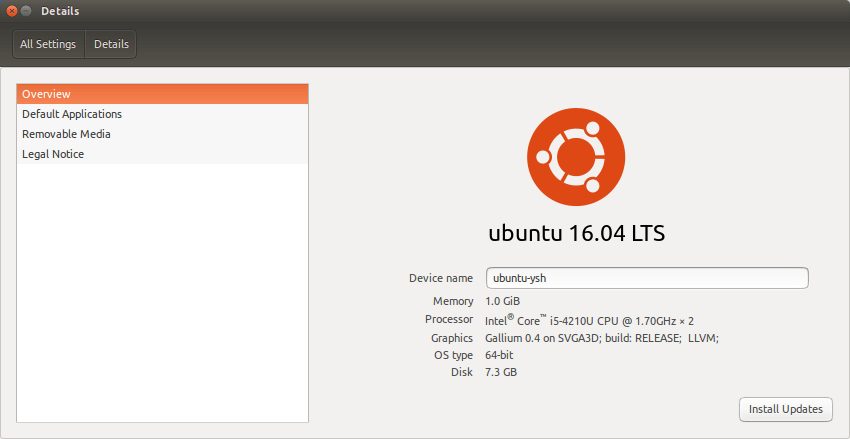Click the Device name text field
Image resolution: width=850 pixels, height=439 pixels.
tap(647, 278)
